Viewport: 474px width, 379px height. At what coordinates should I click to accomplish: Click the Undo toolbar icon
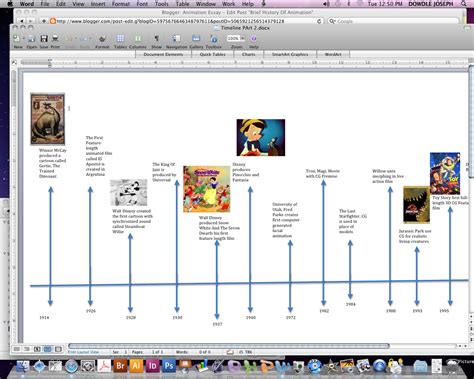point(68,39)
